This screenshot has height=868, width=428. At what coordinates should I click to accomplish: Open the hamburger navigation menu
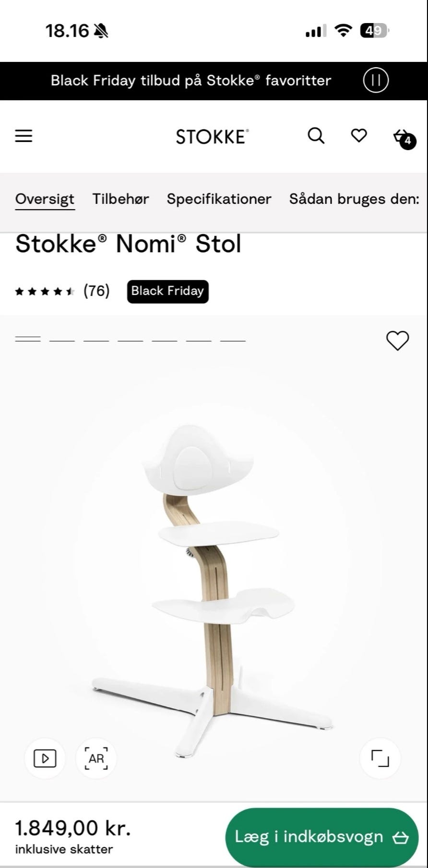tap(24, 136)
